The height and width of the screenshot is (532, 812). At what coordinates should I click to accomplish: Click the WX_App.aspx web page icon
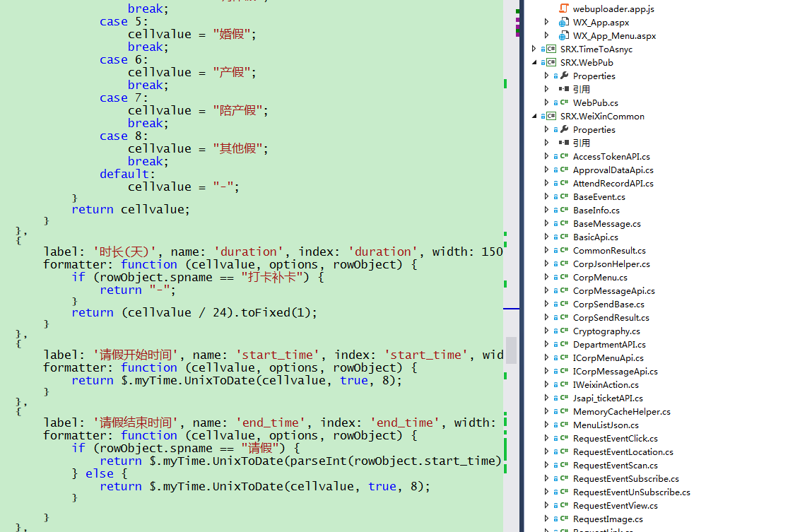coord(563,22)
